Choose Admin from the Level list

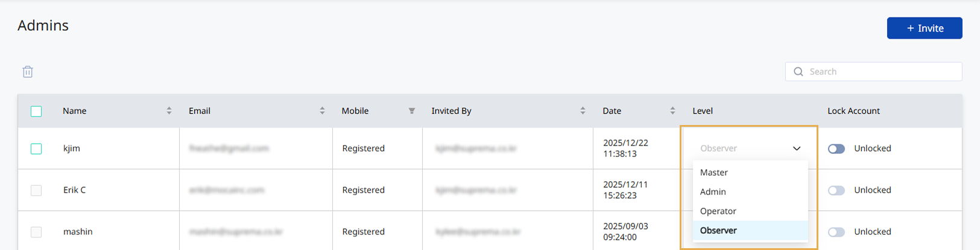point(713,192)
